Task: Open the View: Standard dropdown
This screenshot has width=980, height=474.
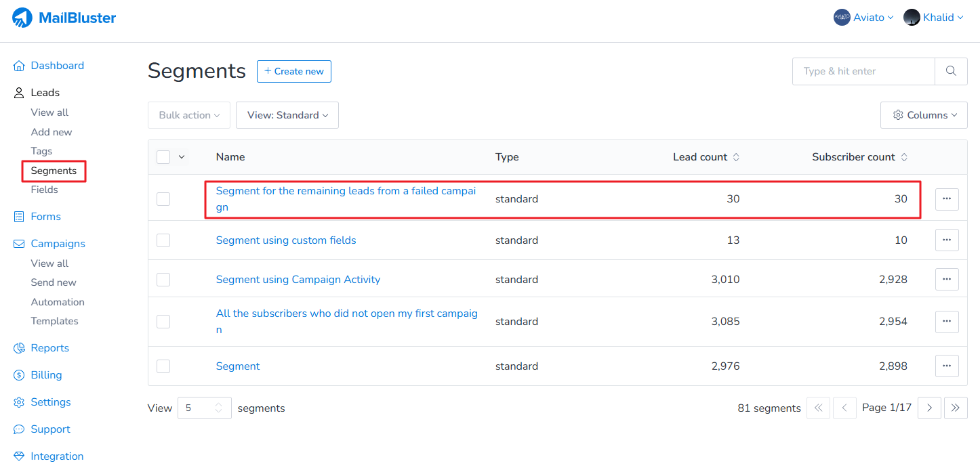Action: tap(287, 115)
